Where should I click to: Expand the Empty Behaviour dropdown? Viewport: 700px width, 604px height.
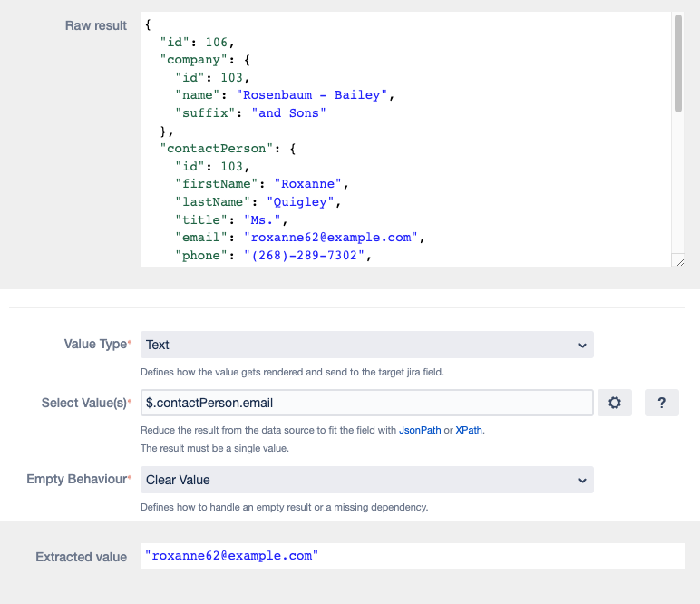click(x=366, y=480)
